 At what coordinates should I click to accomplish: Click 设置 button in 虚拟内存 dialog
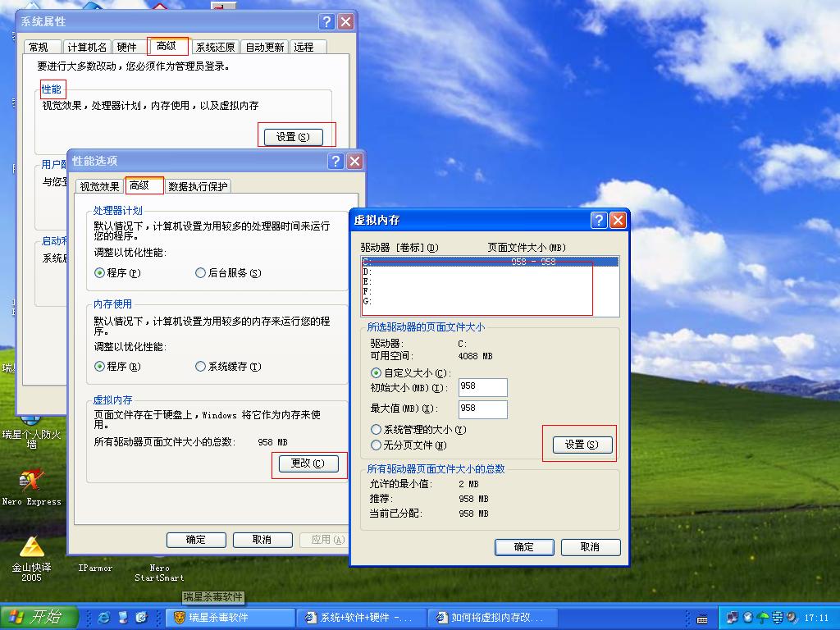(x=582, y=445)
